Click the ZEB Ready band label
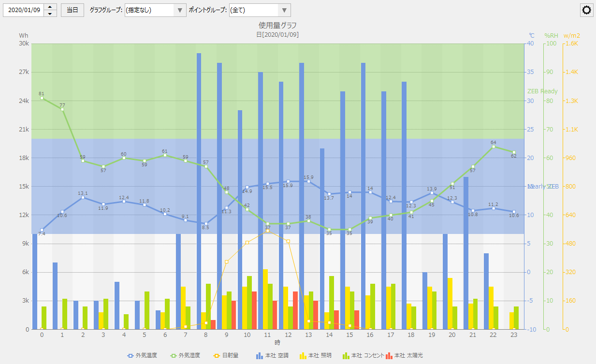The height and width of the screenshot is (364, 596). [x=542, y=91]
